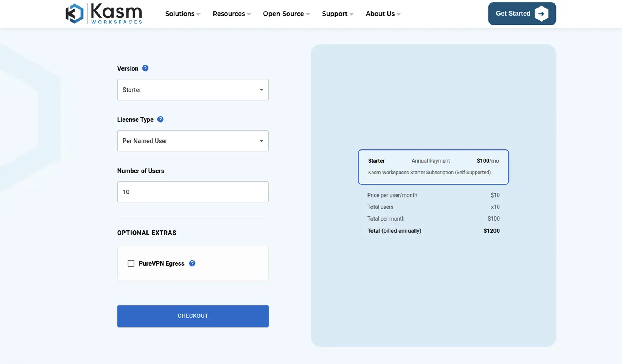The width and height of the screenshot is (622, 364).
Task: Click the Version help question mark icon
Action: click(145, 68)
